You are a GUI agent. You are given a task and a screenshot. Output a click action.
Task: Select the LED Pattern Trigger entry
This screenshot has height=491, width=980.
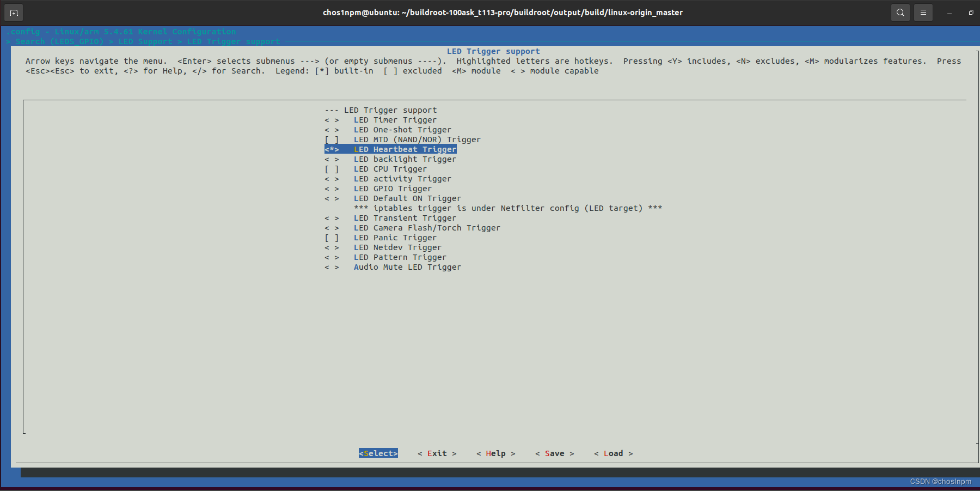(x=399, y=257)
